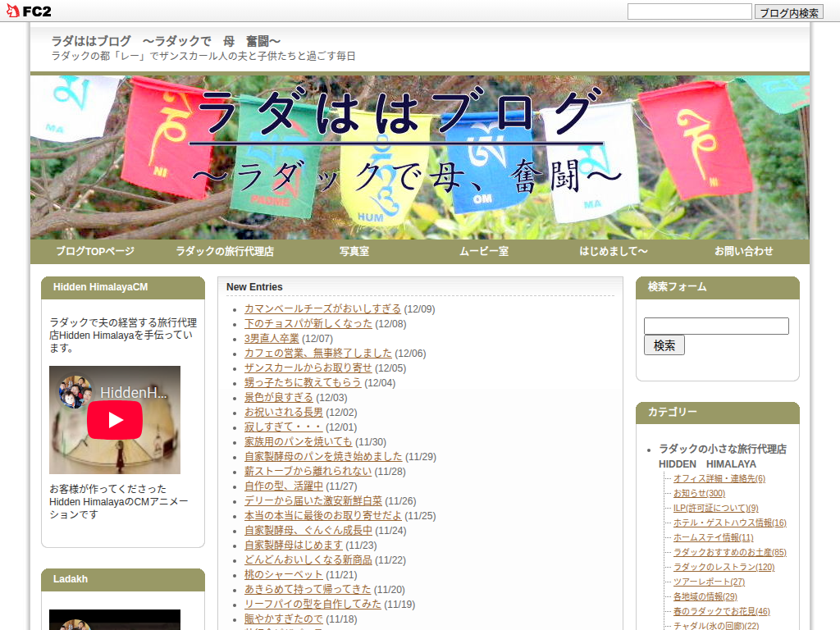Click the YouTube channel avatar icon
Viewport: 840px width, 630px height.
[75, 393]
